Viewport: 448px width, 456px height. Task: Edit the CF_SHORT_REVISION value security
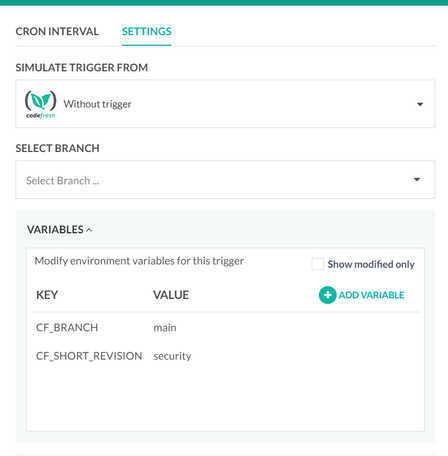[x=172, y=356]
